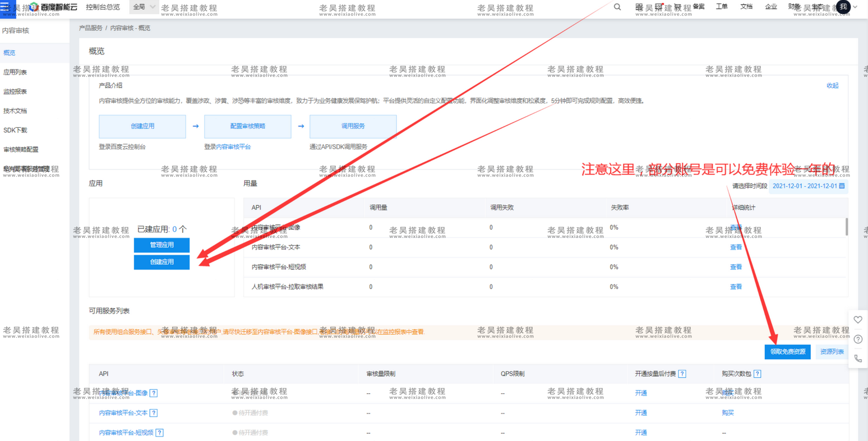Click the question-mark help icon in the floating panel

click(x=858, y=339)
